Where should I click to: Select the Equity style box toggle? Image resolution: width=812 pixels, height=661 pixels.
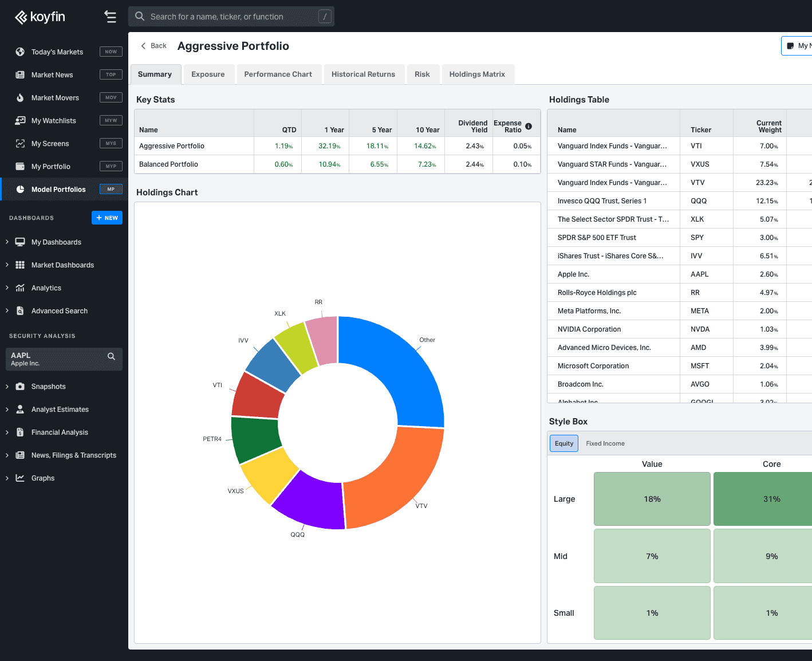click(x=564, y=443)
